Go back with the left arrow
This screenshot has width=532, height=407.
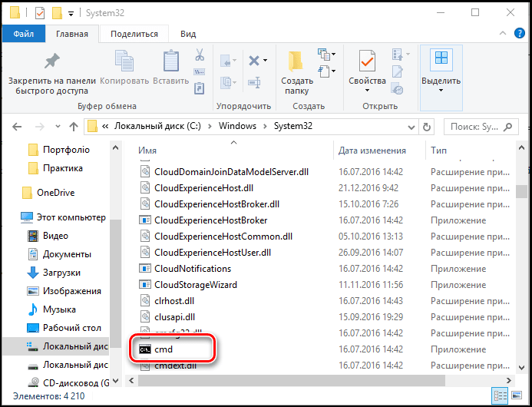pyautogui.click(x=17, y=127)
